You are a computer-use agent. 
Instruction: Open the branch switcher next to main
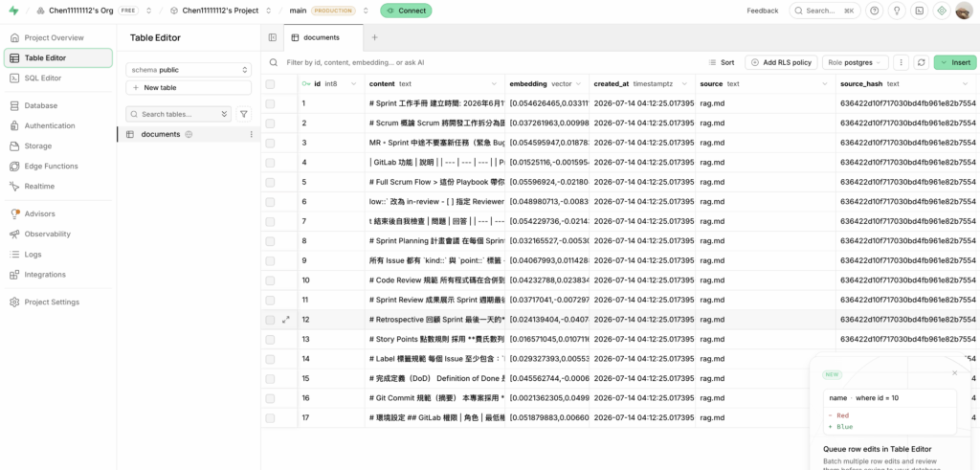click(366, 11)
